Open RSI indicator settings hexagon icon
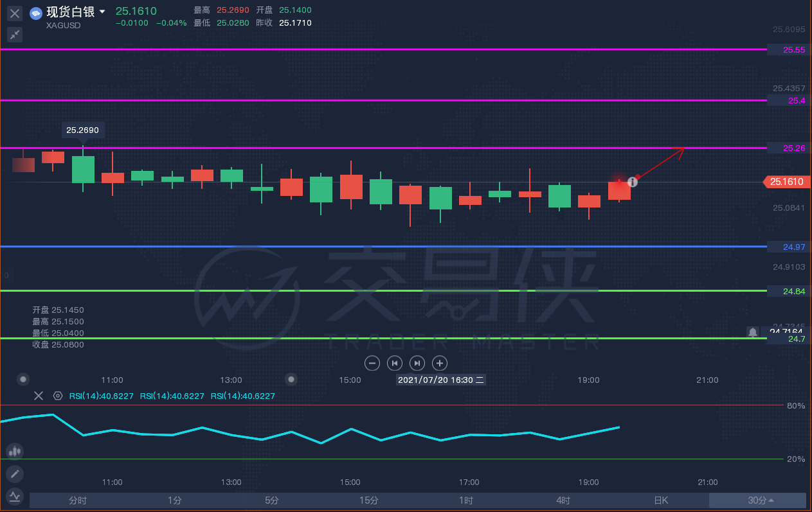812x512 pixels. (58, 396)
